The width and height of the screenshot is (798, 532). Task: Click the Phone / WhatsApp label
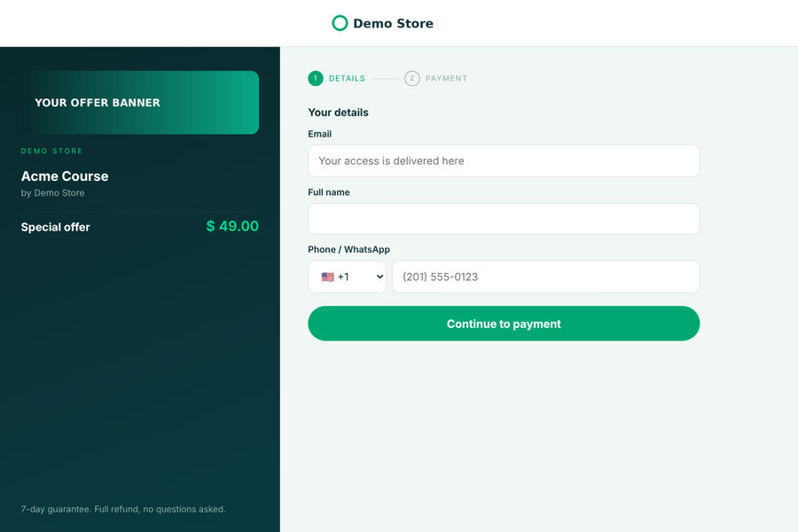coord(349,249)
